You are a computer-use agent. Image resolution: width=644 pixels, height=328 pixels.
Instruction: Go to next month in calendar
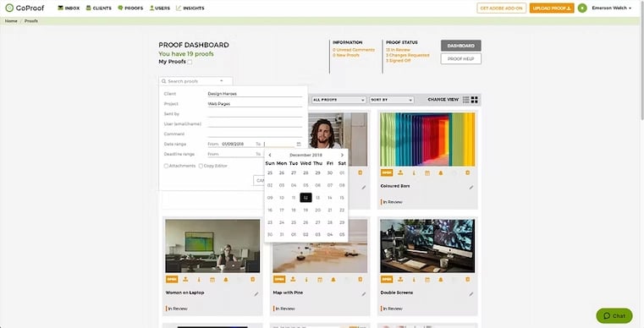[342, 156]
